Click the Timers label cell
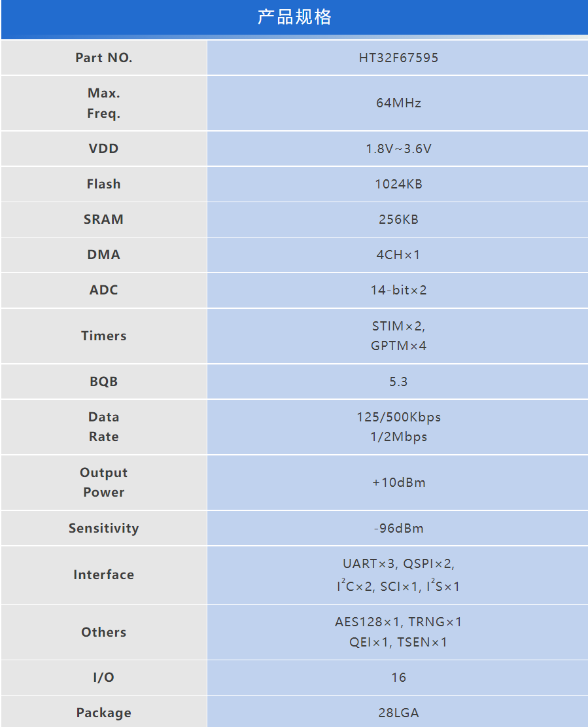The height and width of the screenshot is (727, 588). pos(104,336)
